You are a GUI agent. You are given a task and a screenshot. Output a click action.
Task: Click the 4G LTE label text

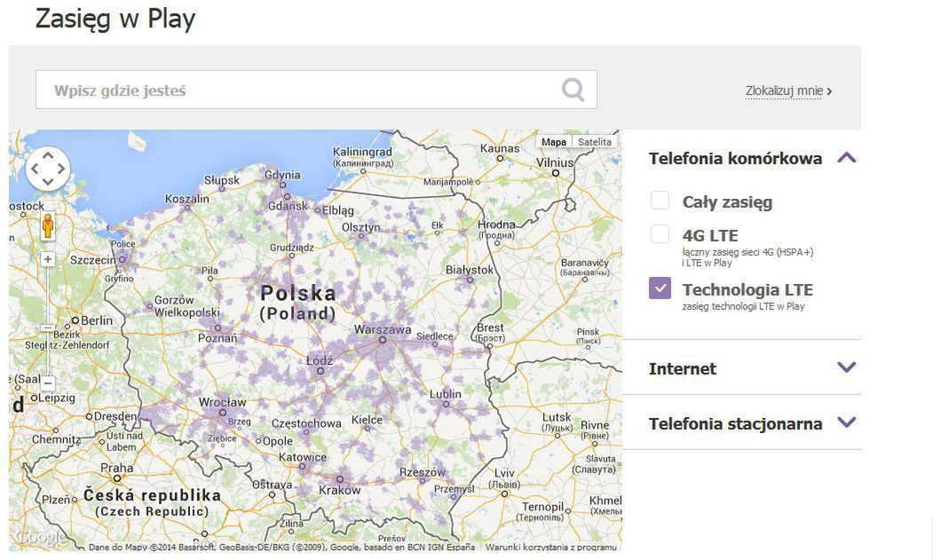pos(710,235)
